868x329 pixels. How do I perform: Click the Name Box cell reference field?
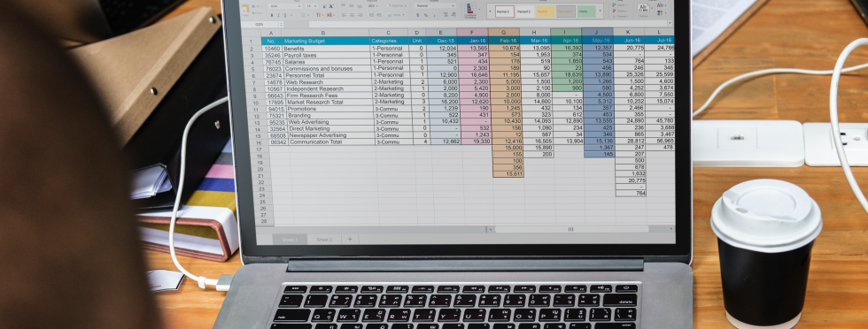coord(259,25)
